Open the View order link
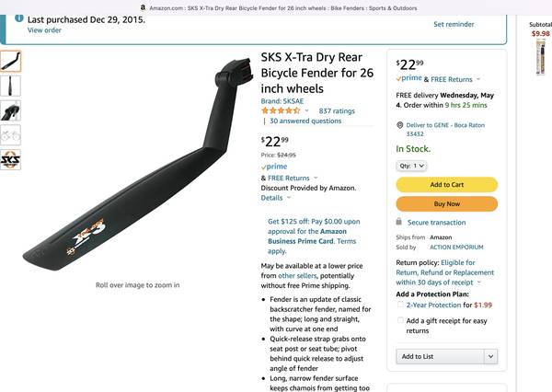The width and height of the screenshot is (552, 392). point(44,30)
